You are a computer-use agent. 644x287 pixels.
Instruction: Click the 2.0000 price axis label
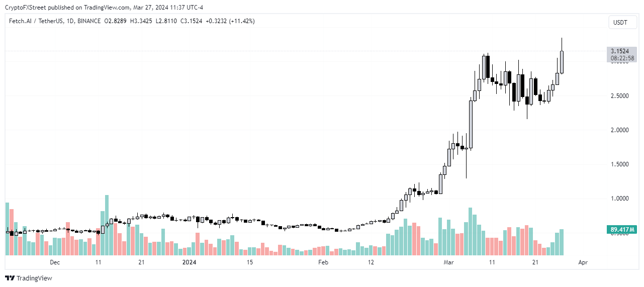620,130
